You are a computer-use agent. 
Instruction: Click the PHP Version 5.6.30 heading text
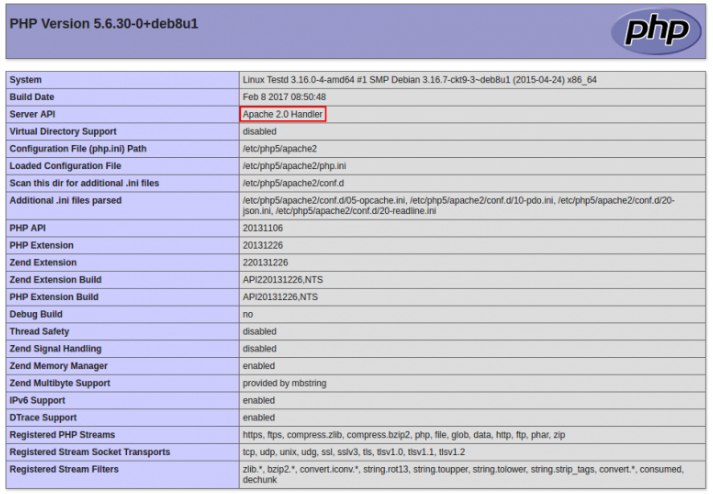[104, 23]
